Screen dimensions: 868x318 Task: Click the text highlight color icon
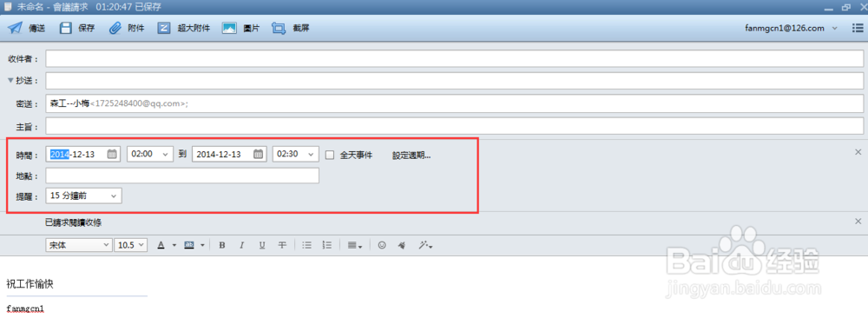(189, 245)
